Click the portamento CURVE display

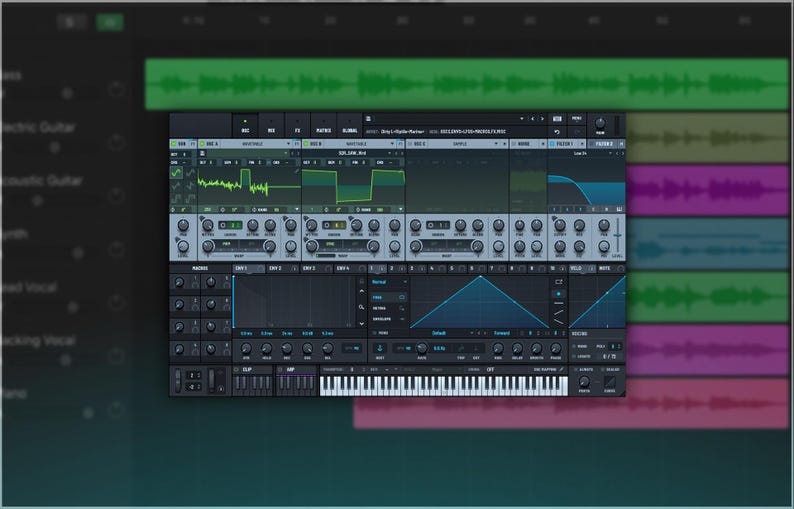point(610,382)
